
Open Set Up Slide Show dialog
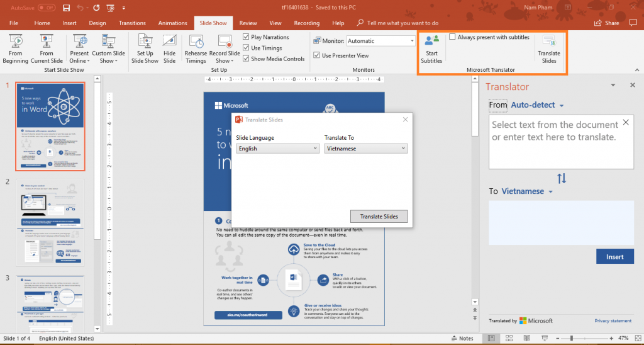coord(145,49)
